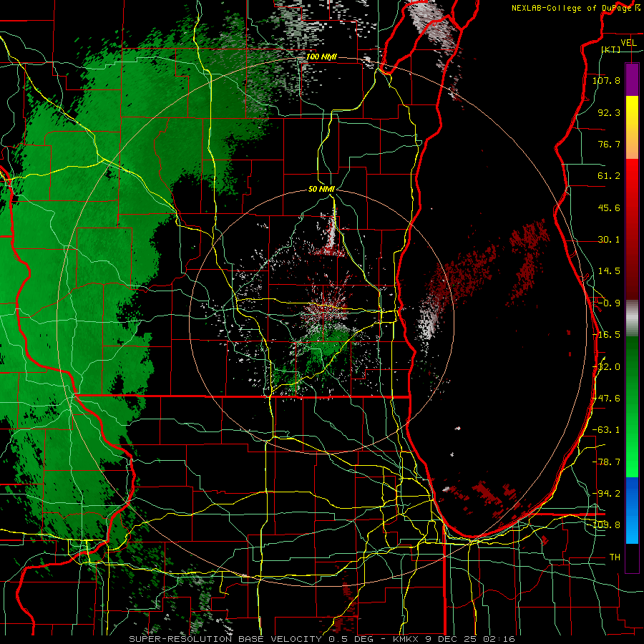Select the yellow-orange segment of velocity scale
The height and width of the screenshot is (644, 644).
coord(632,127)
